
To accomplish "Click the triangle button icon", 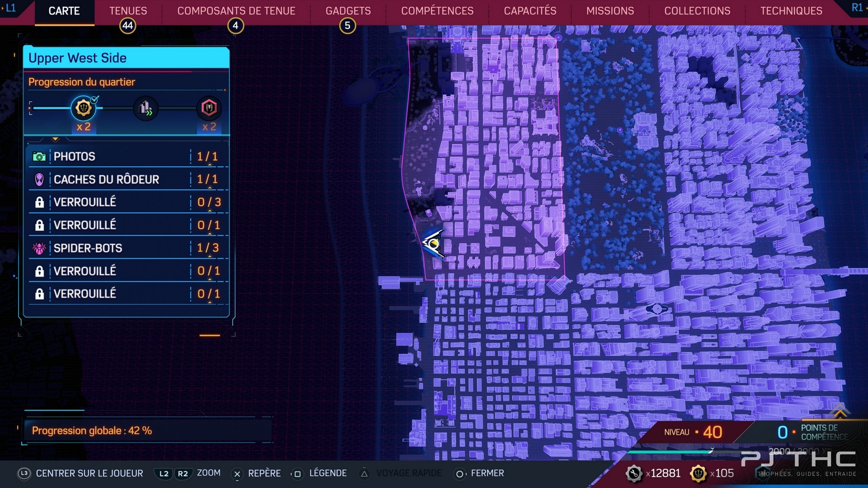I will coord(364,474).
